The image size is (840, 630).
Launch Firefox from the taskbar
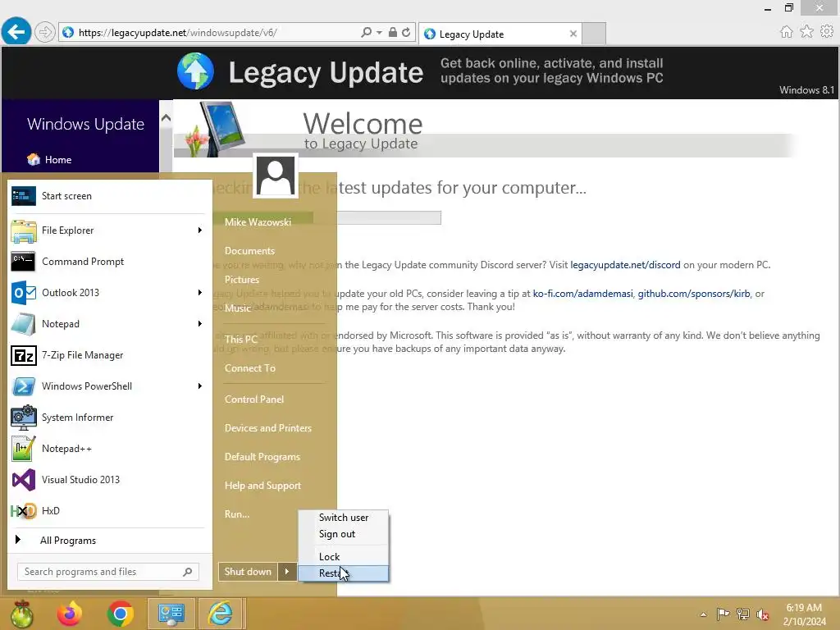point(71,614)
